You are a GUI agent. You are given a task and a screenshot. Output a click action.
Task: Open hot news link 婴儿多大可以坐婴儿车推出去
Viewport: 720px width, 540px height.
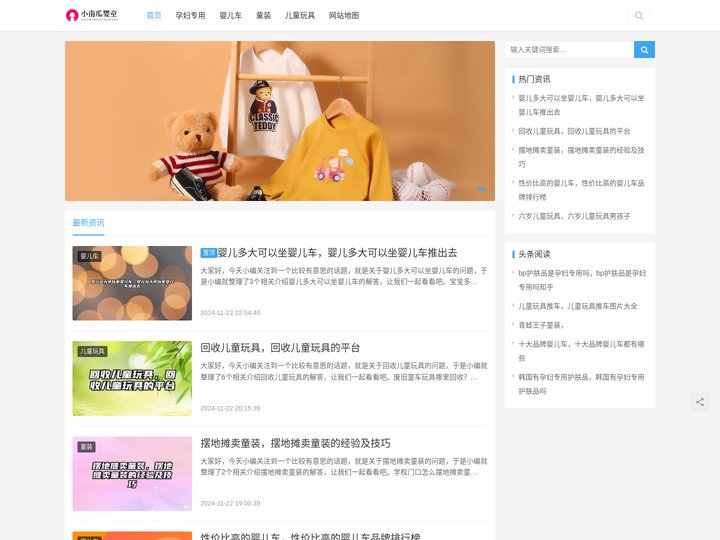pos(581,105)
